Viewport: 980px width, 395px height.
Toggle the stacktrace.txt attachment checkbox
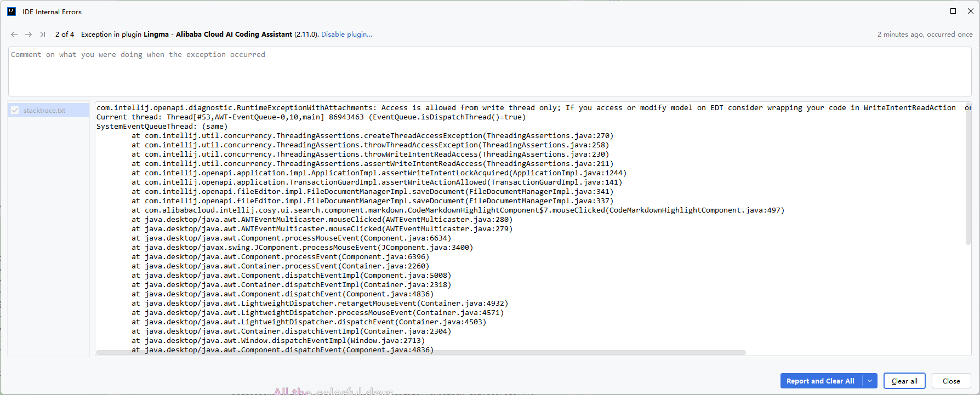[x=15, y=110]
